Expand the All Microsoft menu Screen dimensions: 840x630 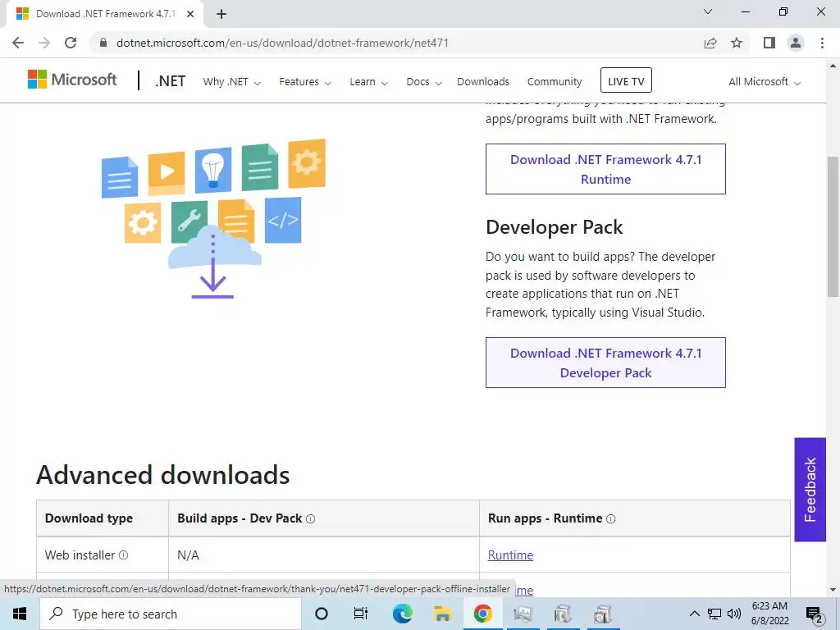[765, 82]
